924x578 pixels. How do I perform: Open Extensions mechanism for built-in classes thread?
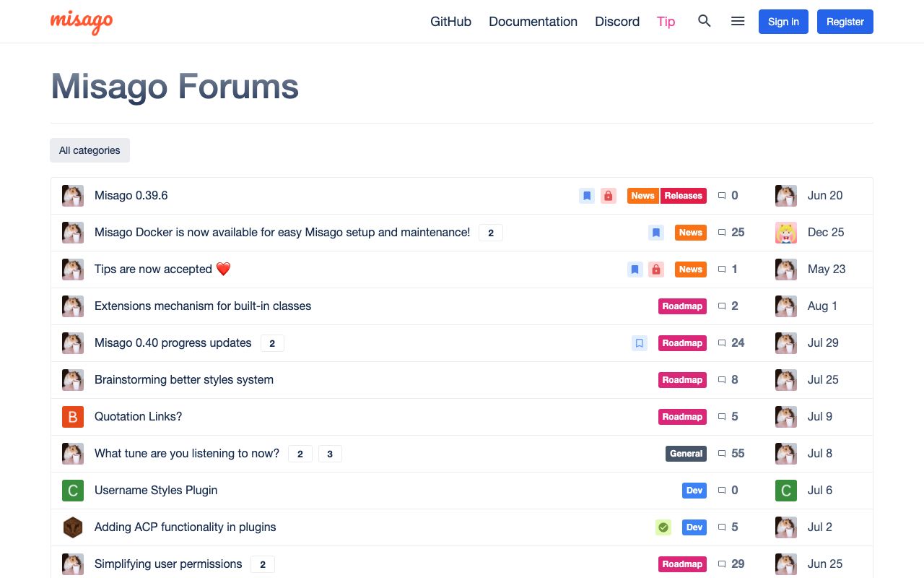point(203,306)
